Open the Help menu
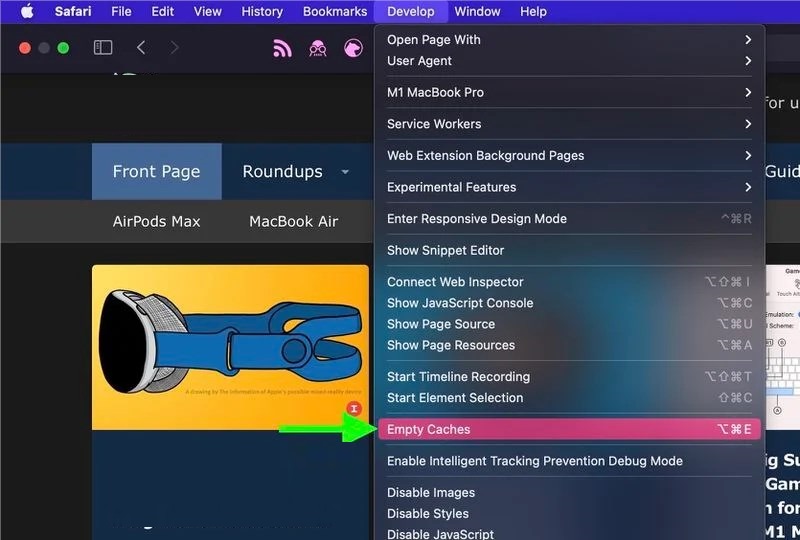Image resolution: width=800 pixels, height=540 pixels. pyautogui.click(x=533, y=11)
